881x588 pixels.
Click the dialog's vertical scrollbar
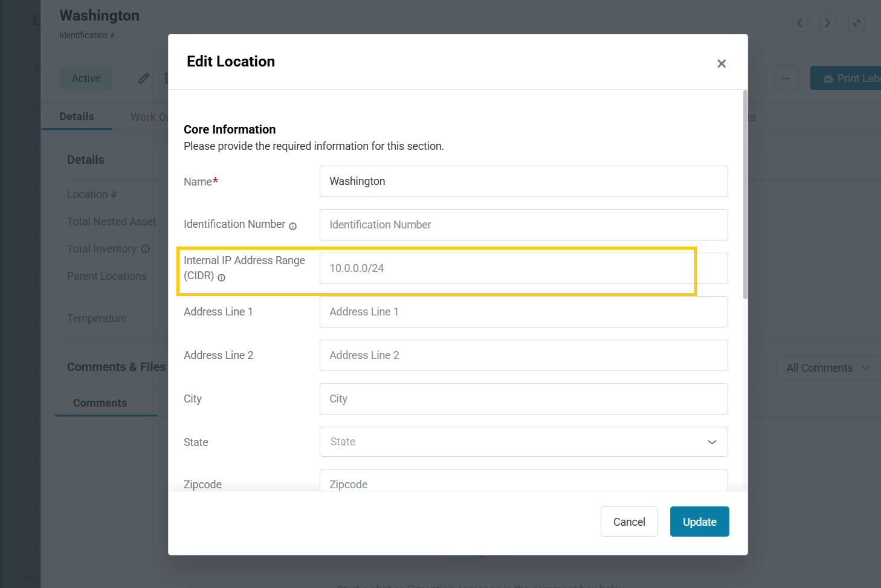(745, 195)
